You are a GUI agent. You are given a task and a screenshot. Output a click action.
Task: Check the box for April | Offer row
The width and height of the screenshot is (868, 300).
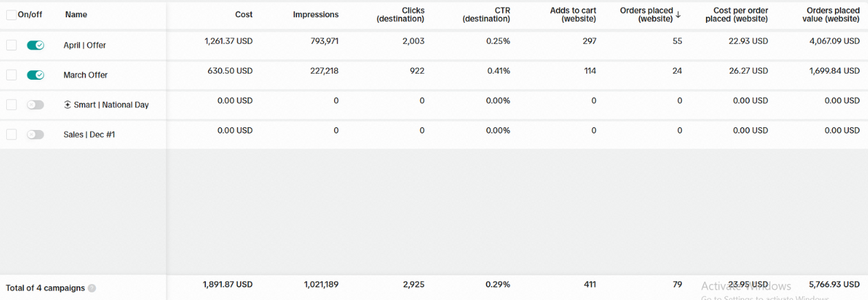click(11, 45)
